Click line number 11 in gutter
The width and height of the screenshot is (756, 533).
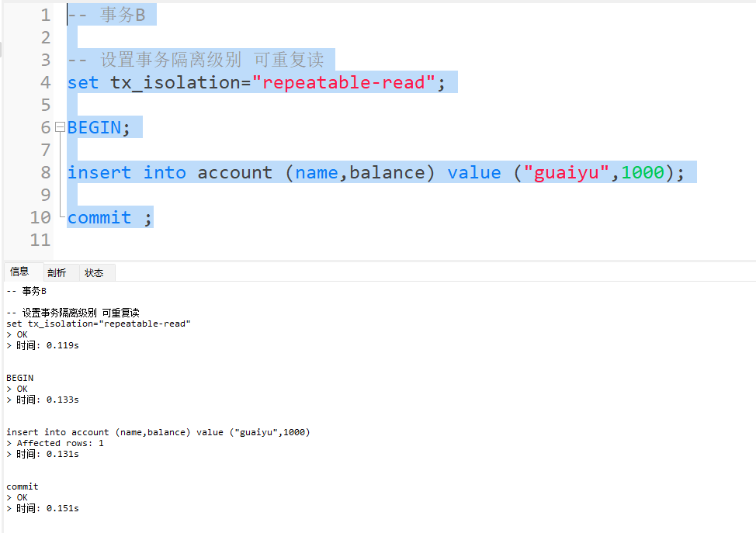coord(40,240)
